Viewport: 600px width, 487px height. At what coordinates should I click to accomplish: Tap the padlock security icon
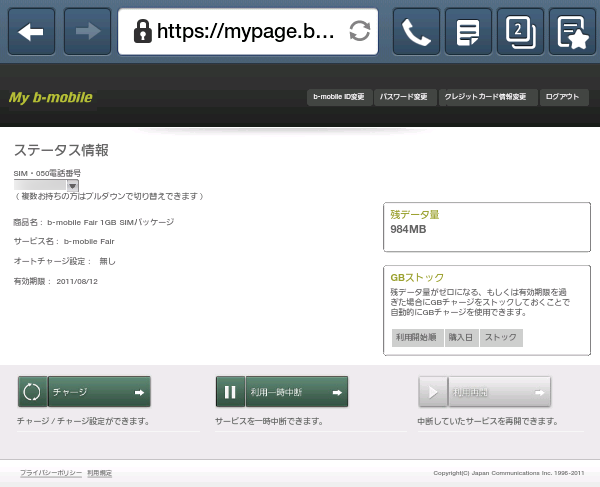[x=142, y=31]
